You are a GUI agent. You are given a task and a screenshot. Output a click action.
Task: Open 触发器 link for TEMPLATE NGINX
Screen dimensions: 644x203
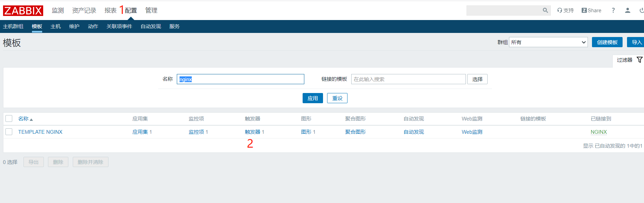pyautogui.click(x=253, y=132)
